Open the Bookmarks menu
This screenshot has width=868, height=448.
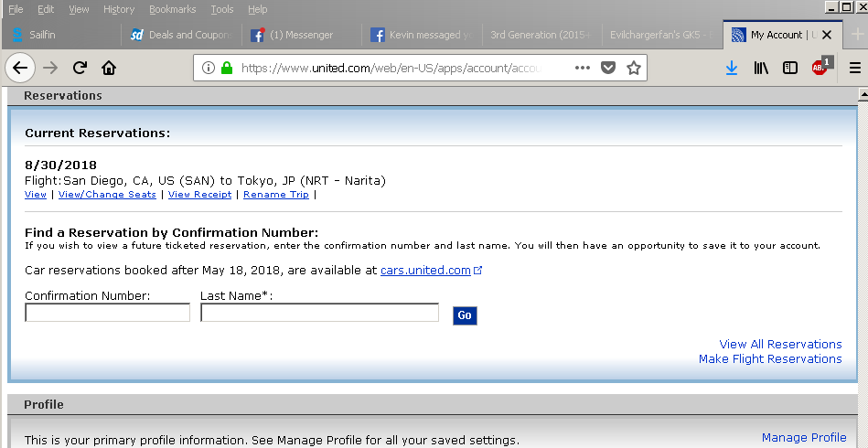(x=172, y=9)
